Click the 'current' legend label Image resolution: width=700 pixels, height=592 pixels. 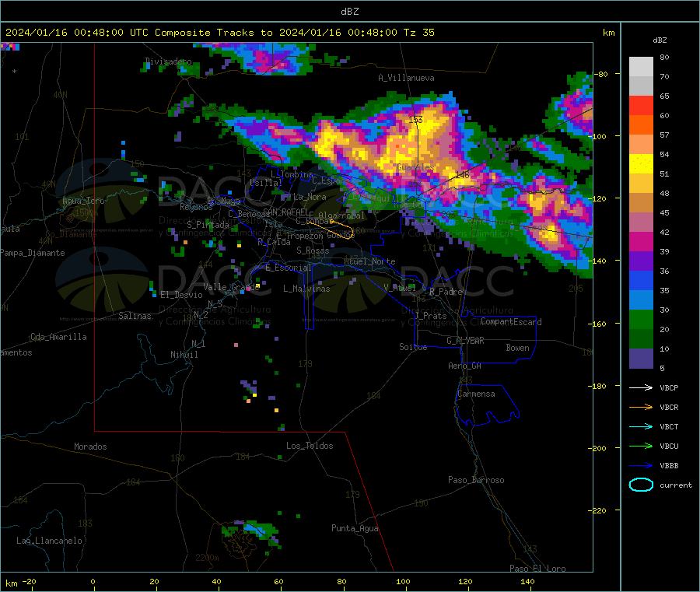[676, 485]
